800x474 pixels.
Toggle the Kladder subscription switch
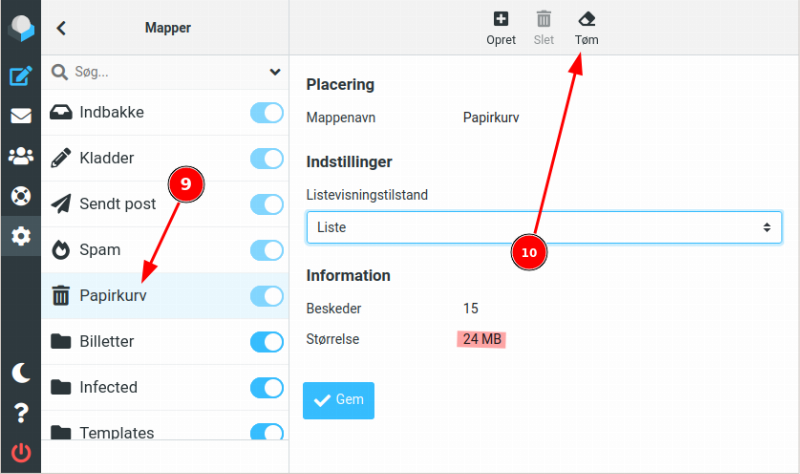267,158
